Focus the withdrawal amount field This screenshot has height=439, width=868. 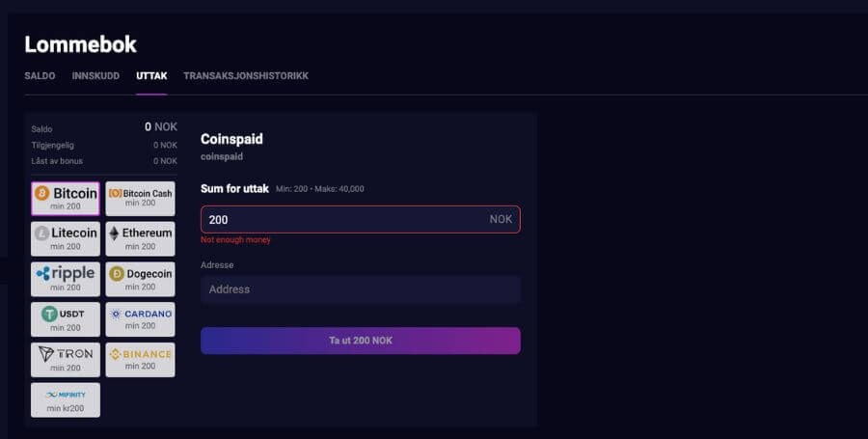pos(361,219)
